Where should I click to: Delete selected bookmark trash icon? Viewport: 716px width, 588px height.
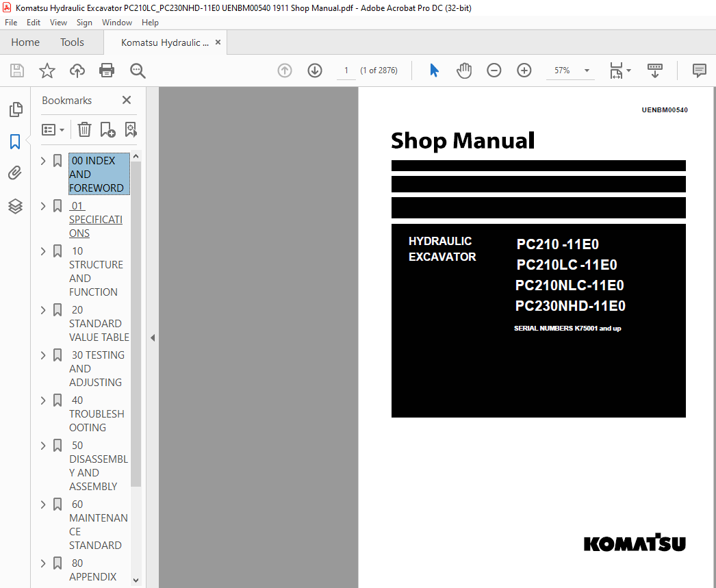[84, 129]
